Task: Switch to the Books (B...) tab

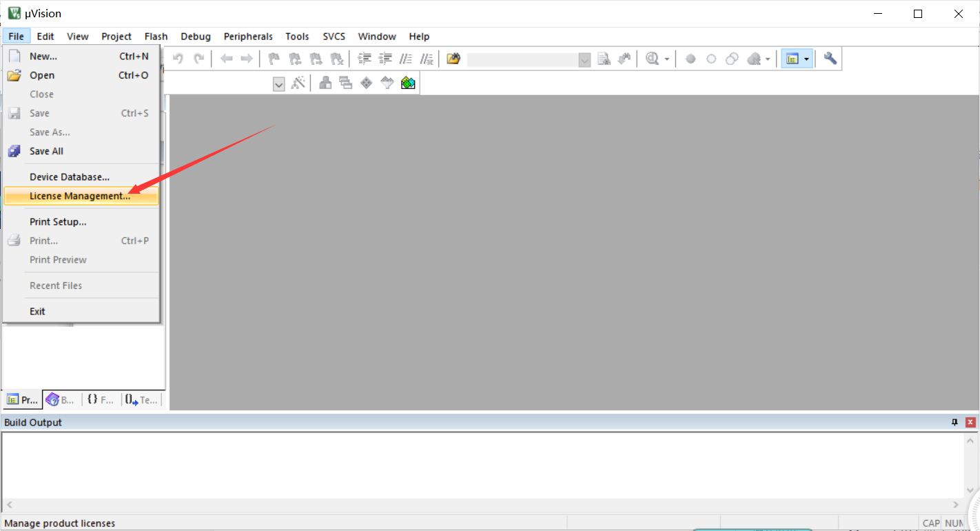Action: [x=61, y=400]
